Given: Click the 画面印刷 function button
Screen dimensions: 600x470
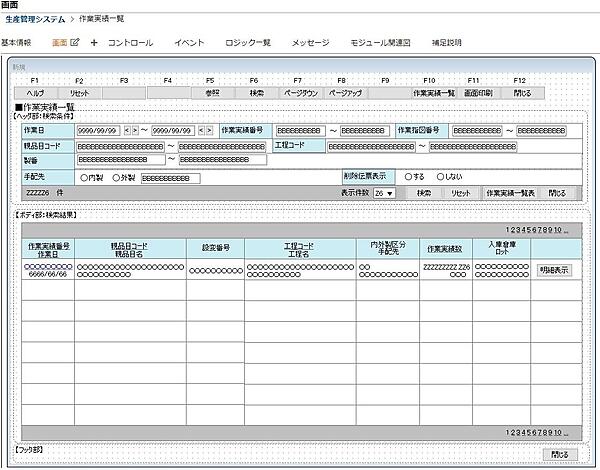Looking at the screenshot, I should [477, 92].
